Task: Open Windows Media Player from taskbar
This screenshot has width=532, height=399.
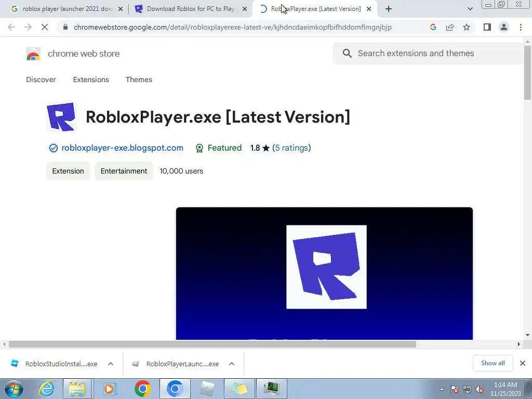Action: [109, 389]
